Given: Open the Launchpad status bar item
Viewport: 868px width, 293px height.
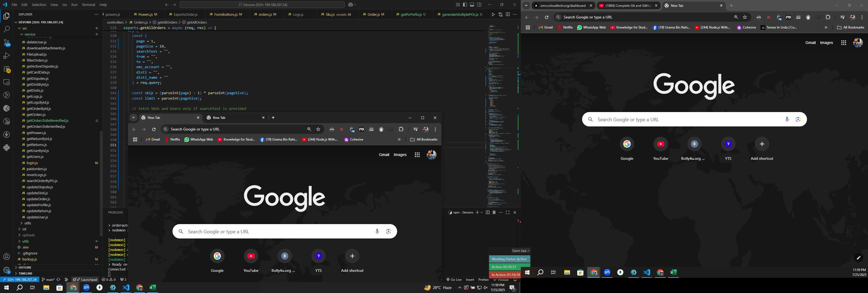Looking at the screenshot, I should pyautogui.click(x=86, y=279).
